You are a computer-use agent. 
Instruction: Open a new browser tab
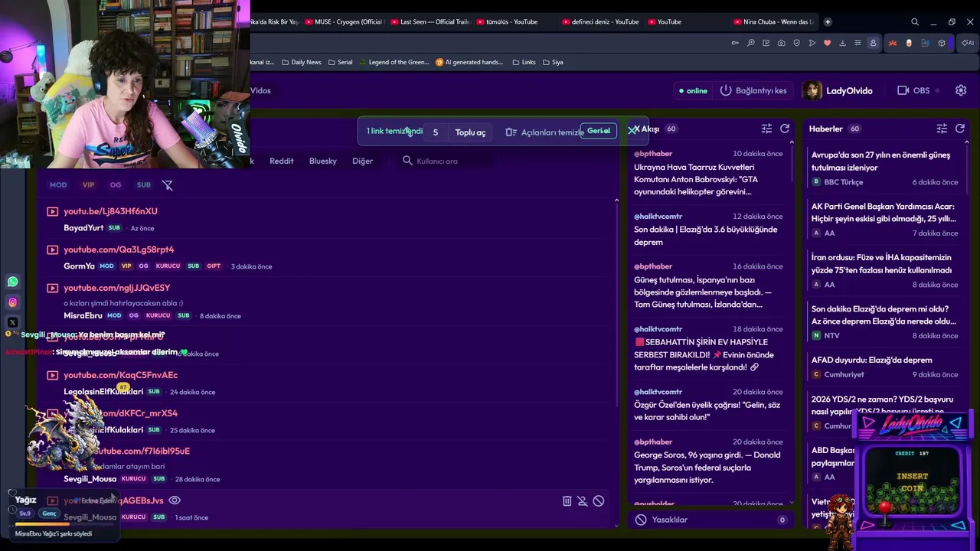click(828, 21)
